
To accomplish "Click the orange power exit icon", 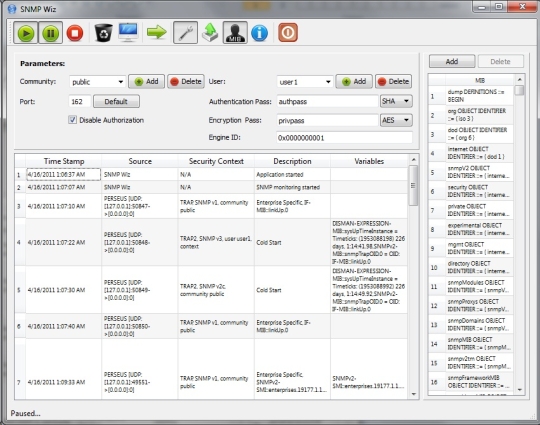I will (288, 33).
